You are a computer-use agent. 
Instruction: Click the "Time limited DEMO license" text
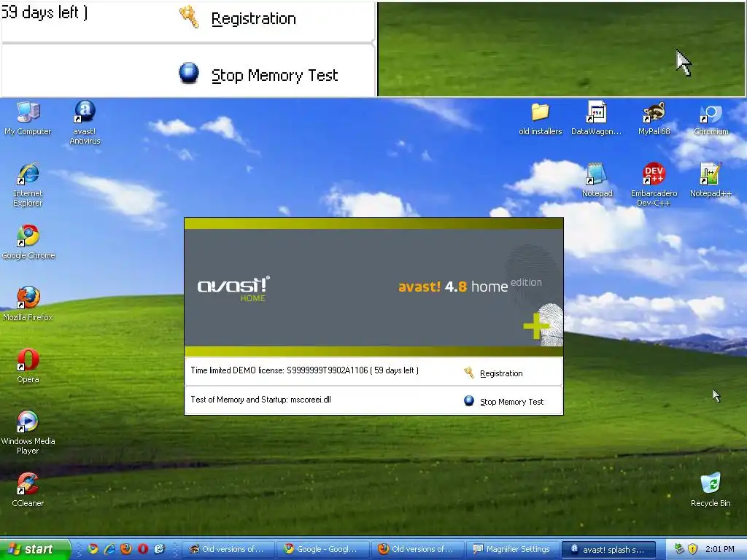click(305, 370)
